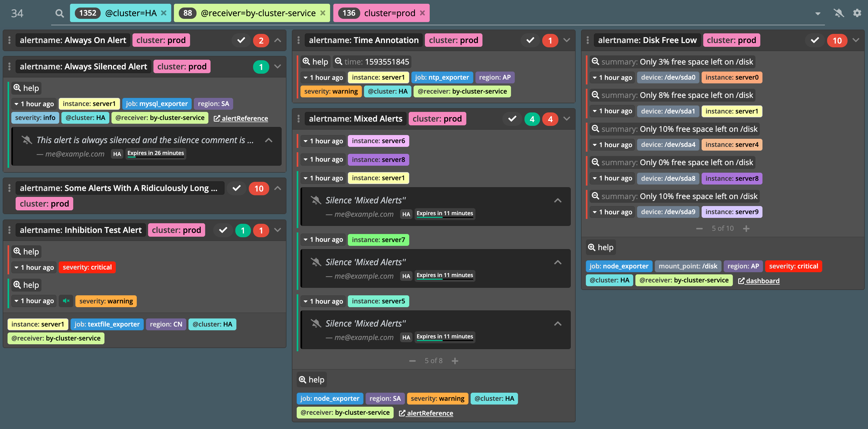
Task: Show more alerts in Disk Free Low with plus
Action: pos(746,229)
